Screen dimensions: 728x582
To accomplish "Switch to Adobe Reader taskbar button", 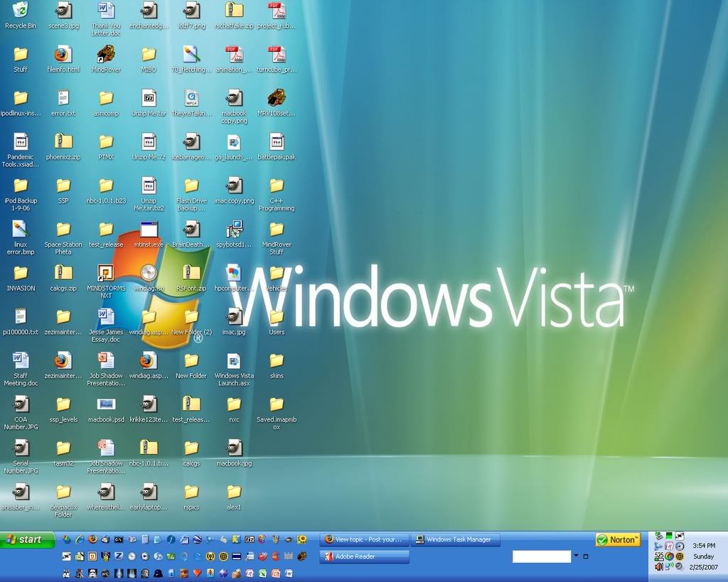I will coord(365,556).
